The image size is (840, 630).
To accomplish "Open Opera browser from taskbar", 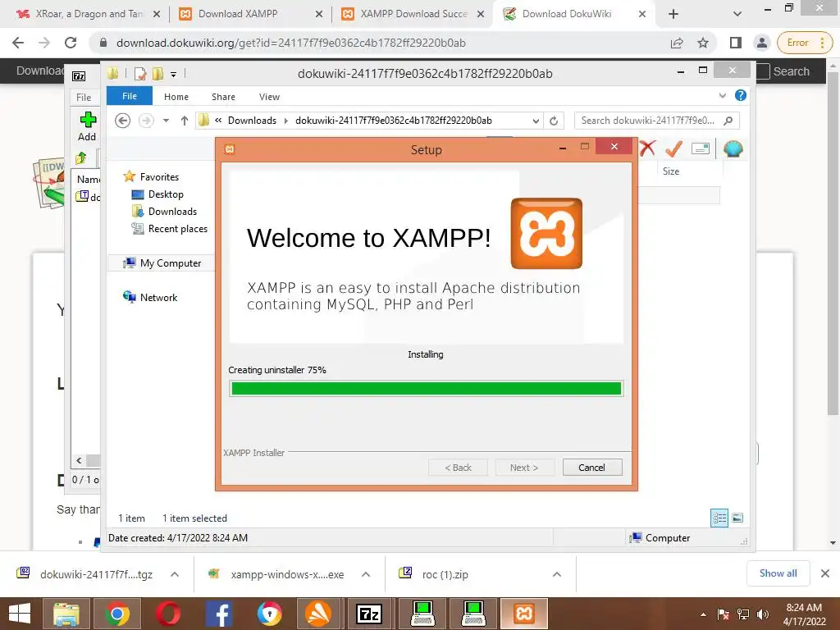I will 167,614.
